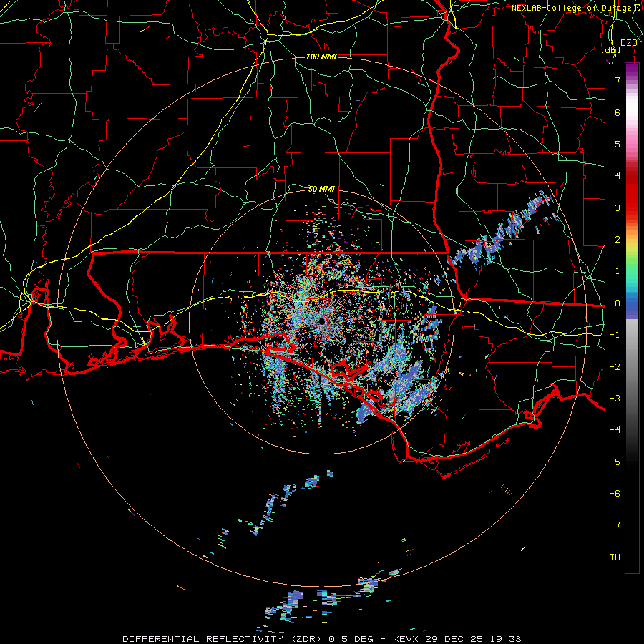Click the -7 value on color scale

coord(615,525)
